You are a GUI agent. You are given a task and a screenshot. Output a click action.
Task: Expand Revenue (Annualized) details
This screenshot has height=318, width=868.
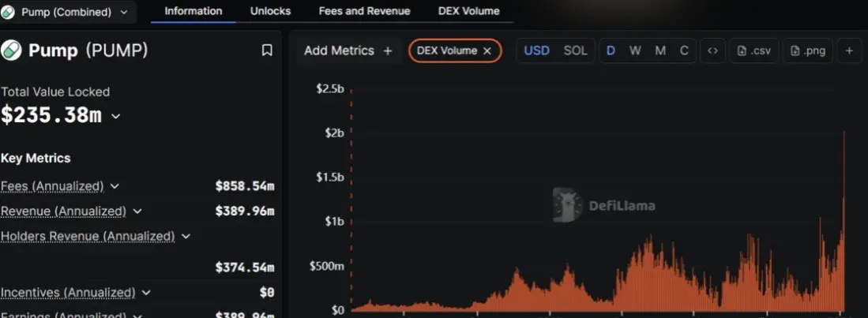(x=137, y=211)
